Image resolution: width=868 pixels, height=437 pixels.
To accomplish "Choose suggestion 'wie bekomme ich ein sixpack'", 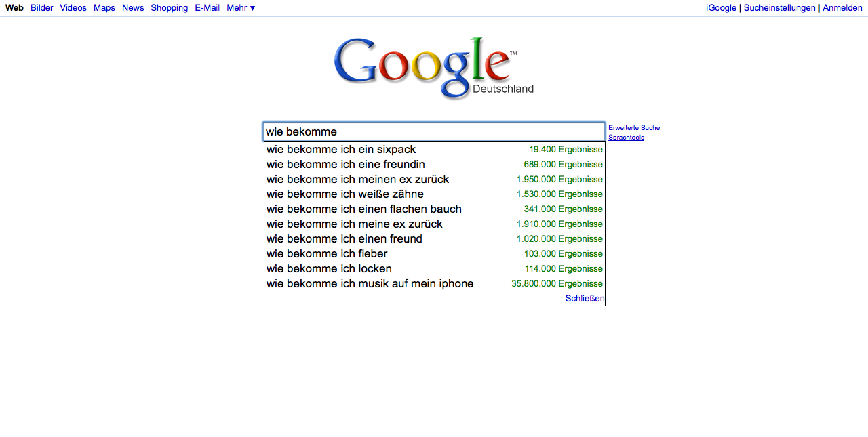I will pyautogui.click(x=434, y=149).
